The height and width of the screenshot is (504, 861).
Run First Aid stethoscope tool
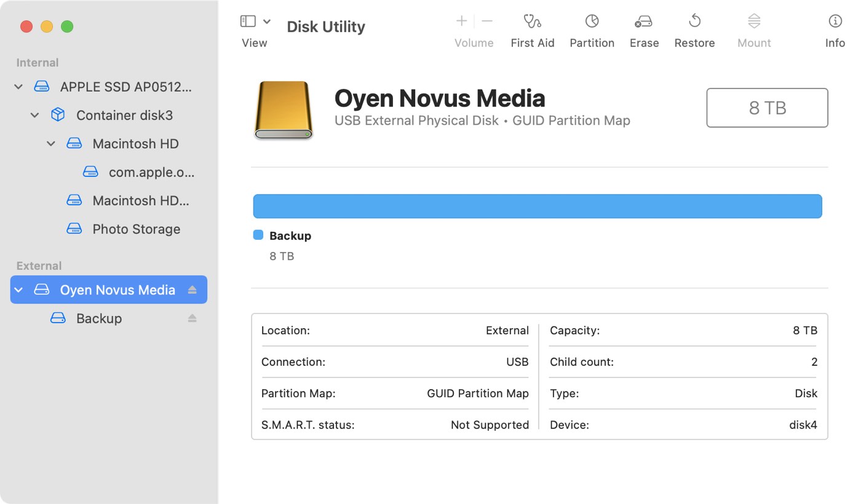pyautogui.click(x=533, y=22)
